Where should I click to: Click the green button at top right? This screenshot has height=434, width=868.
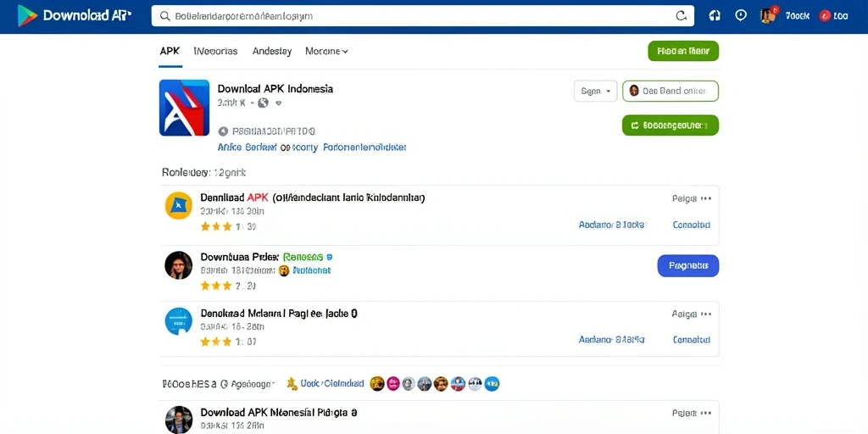pyautogui.click(x=683, y=51)
